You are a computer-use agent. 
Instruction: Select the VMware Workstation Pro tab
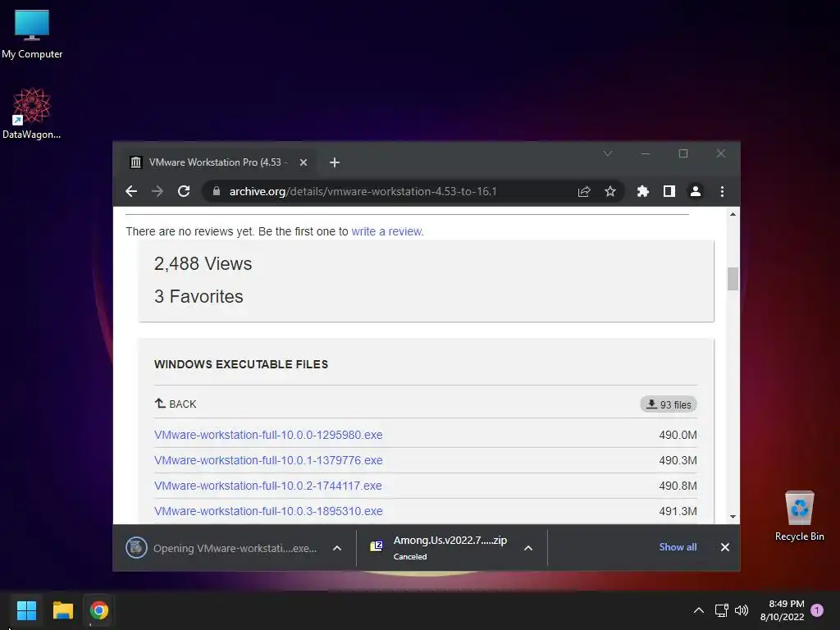217,162
